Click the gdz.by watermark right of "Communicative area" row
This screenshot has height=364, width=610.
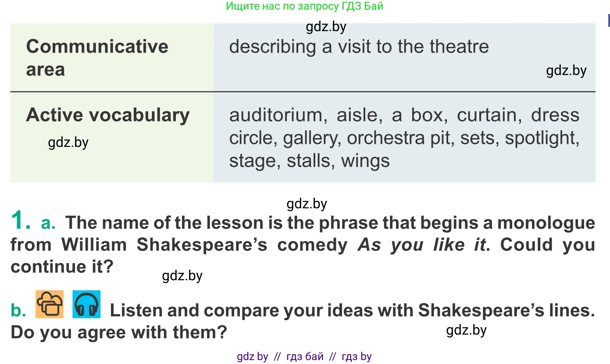pyautogui.click(x=566, y=71)
